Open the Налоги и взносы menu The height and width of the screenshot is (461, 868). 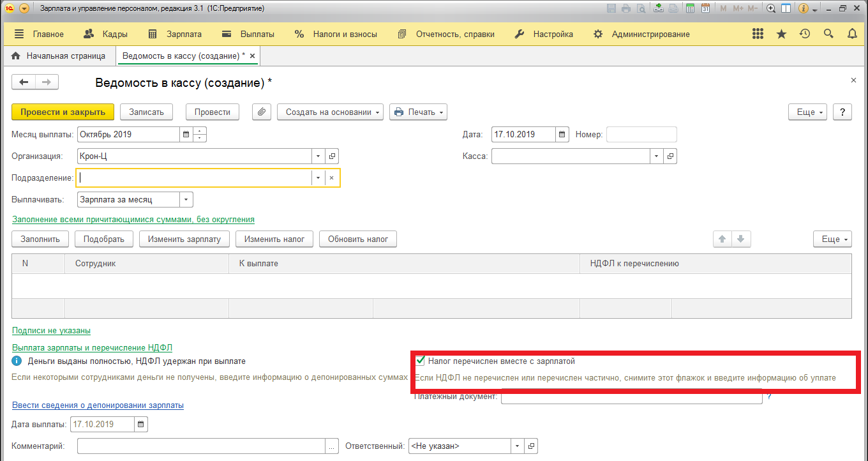336,34
